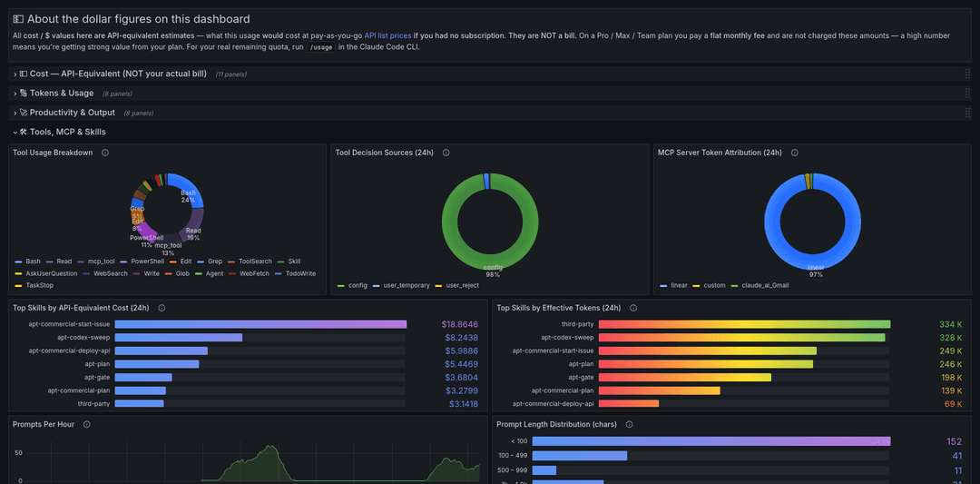The image size is (980, 484).
Task: Expand the Cost — API-Equivalent row
Action: coord(118,74)
